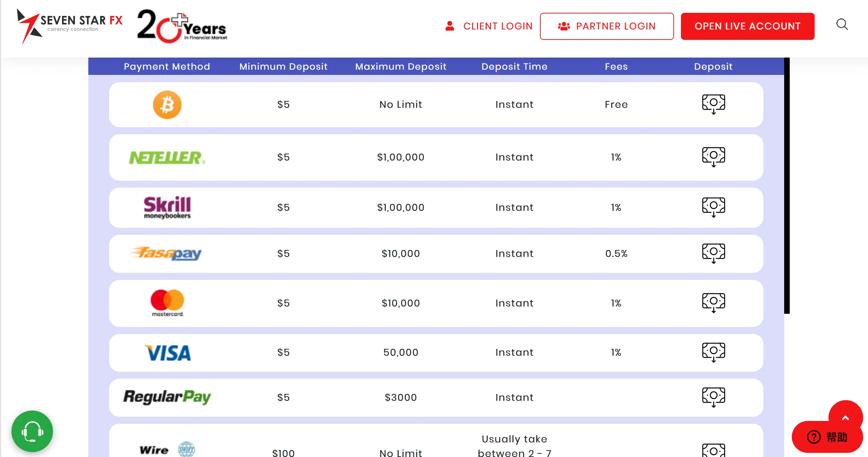Image resolution: width=868 pixels, height=457 pixels.
Task: Click the Neteller row deposit icon
Action: click(x=714, y=157)
